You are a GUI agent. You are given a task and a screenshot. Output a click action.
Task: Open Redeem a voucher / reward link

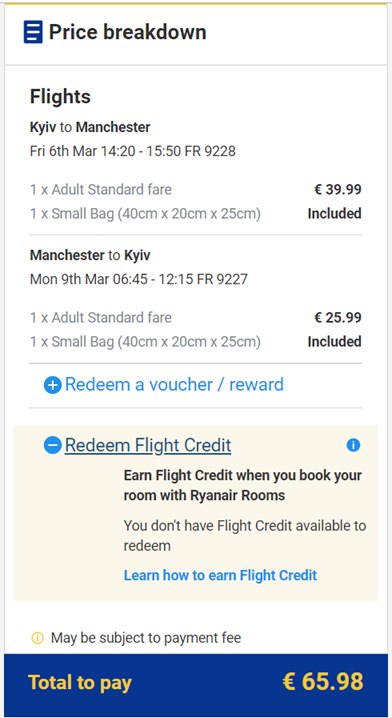click(174, 385)
